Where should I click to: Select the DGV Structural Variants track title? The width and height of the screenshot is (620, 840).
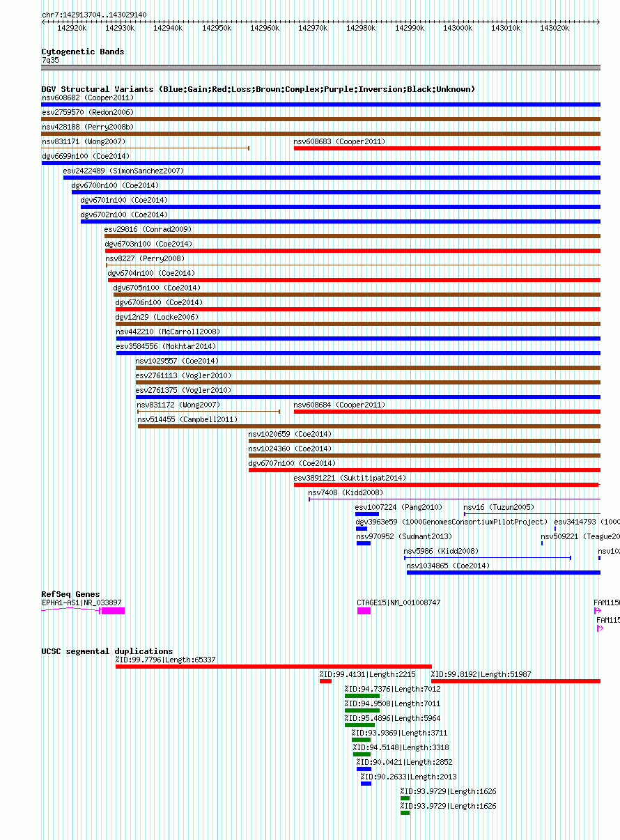tap(258, 89)
